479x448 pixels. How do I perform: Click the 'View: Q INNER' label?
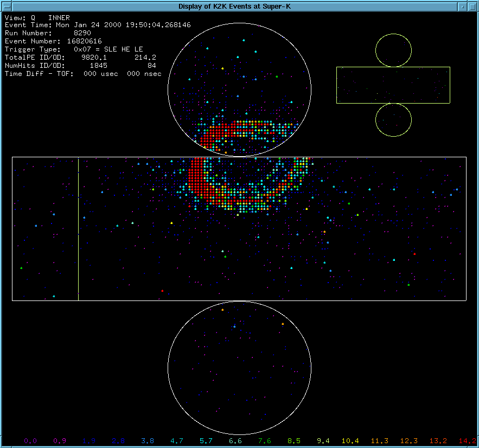click(x=37, y=18)
